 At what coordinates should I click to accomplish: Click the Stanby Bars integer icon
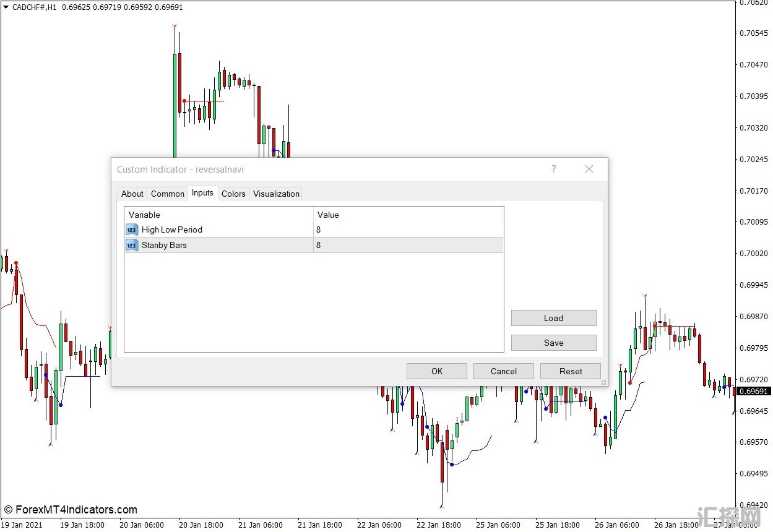pos(132,245)
